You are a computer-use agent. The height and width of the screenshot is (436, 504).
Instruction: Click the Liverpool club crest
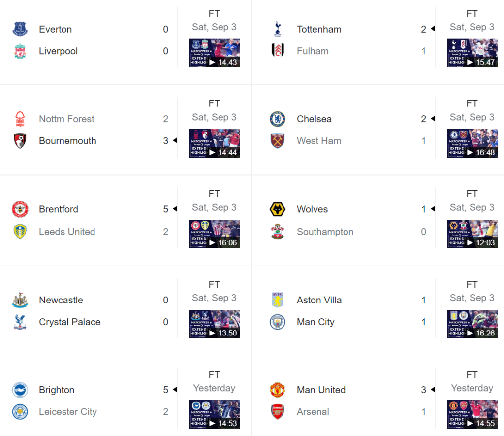click(x=20, y=51)
